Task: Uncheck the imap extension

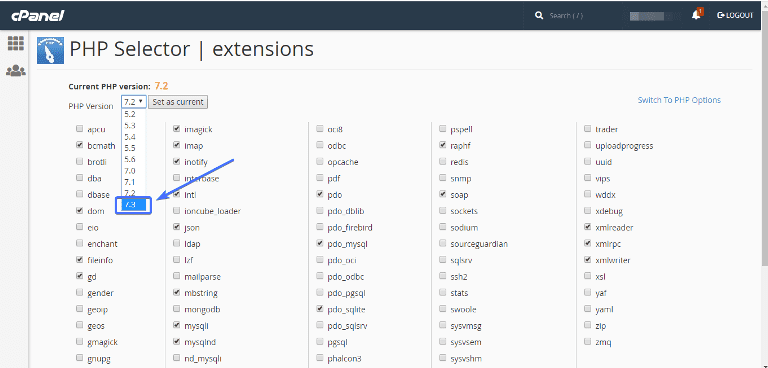Action: pyautogui.click(x=176, y=145)
